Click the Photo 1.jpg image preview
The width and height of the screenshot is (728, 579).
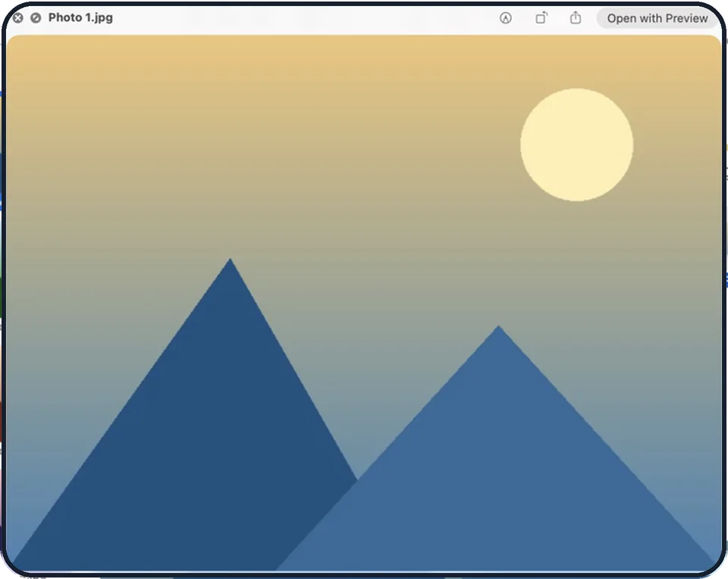click(x=363, y=303)
